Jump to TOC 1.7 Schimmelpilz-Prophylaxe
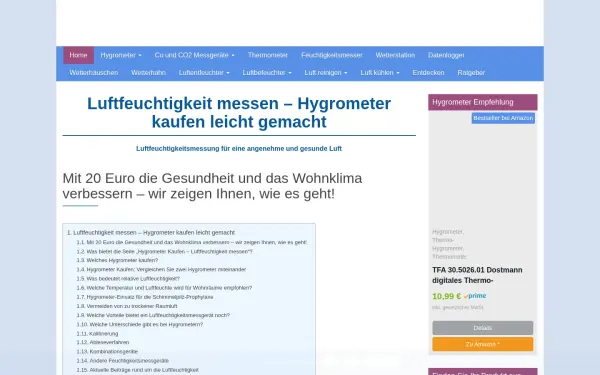Image resolution: width=600 pixels, height=375 pixels. [x=145, y=297]
